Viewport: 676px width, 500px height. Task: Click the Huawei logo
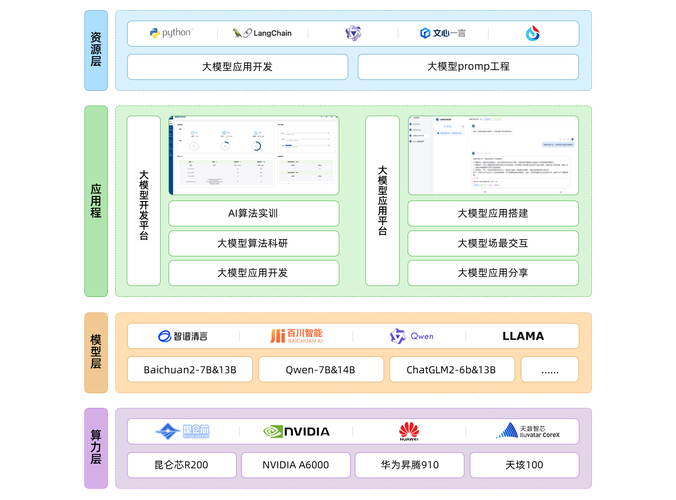[409, 431]
